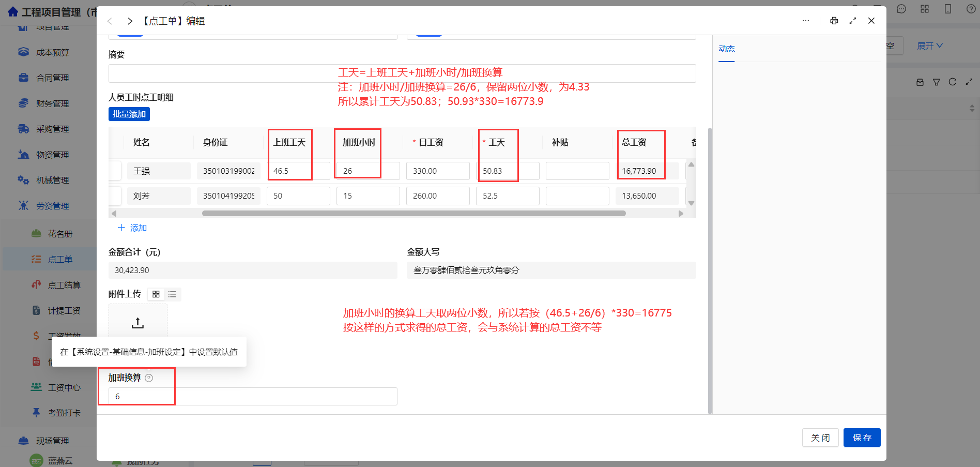Open the apps grid icon in top bar
980x467 pixels.
click(925, 9)
